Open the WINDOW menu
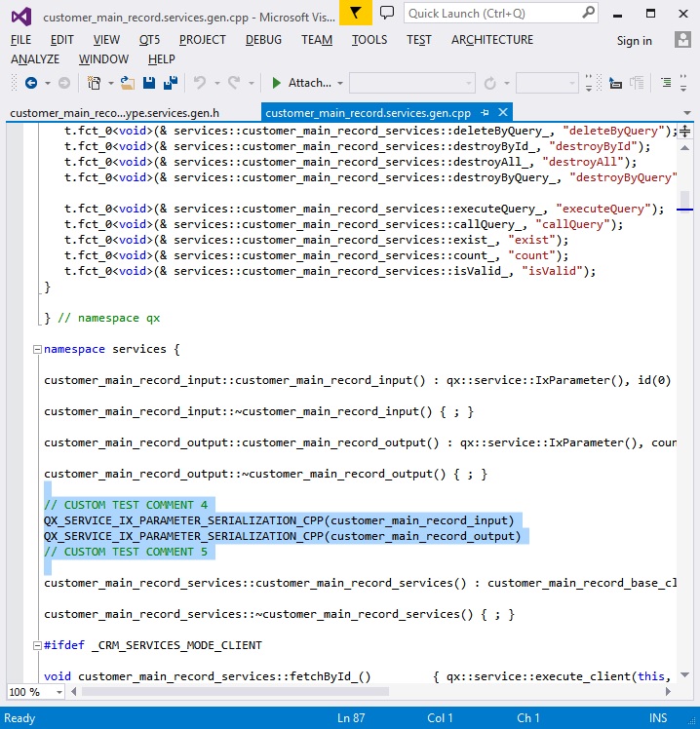700x729 pixels. click(103, 59)
